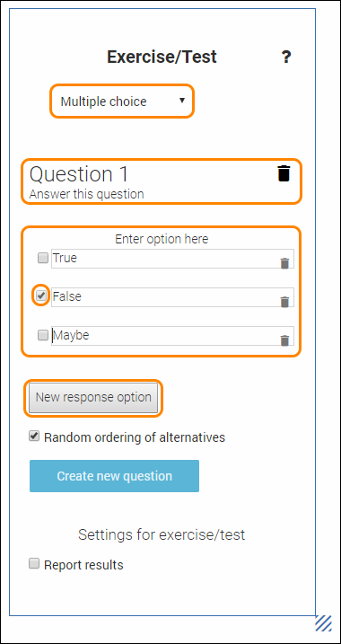
Task: Edit the 'Answer this question' subtitle
Action: 86,194
